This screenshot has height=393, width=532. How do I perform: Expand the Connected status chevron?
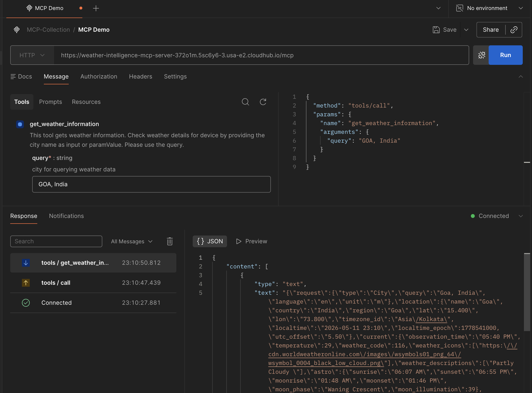click(521, 216)
